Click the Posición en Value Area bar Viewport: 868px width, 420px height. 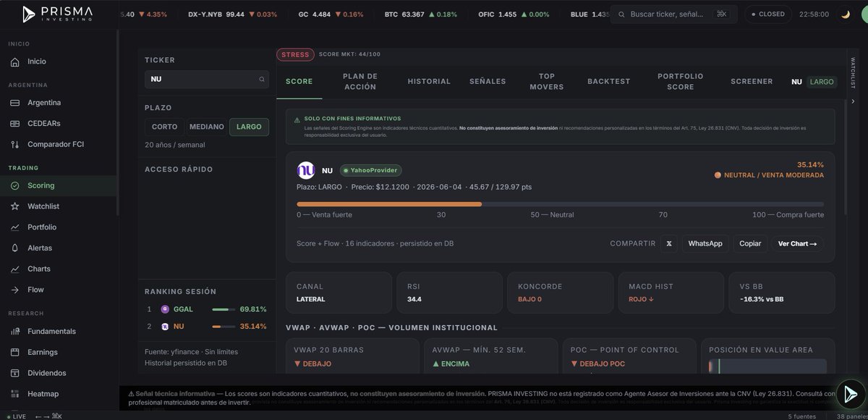pos(767,366)
